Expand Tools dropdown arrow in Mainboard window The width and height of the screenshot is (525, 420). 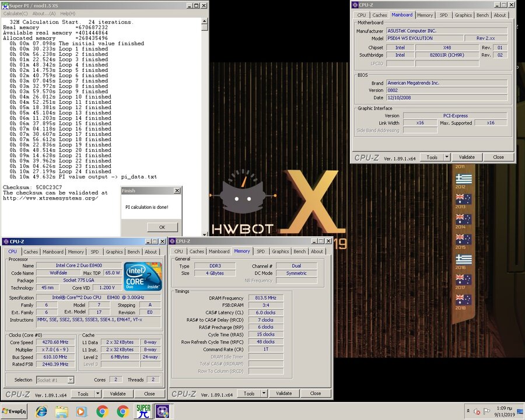[447, 157]
